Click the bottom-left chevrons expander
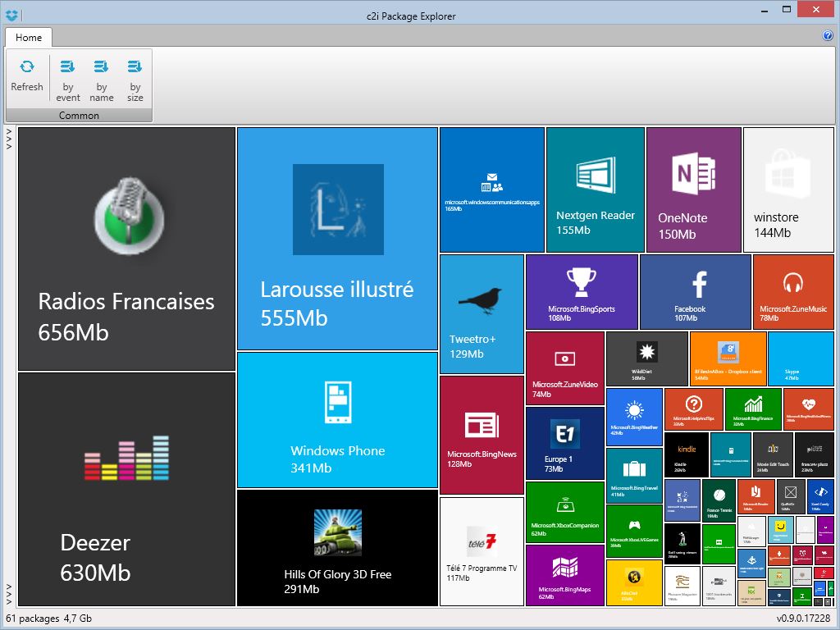Image resolution: width=840 pixels, height=630 pixels. point(9,595)
